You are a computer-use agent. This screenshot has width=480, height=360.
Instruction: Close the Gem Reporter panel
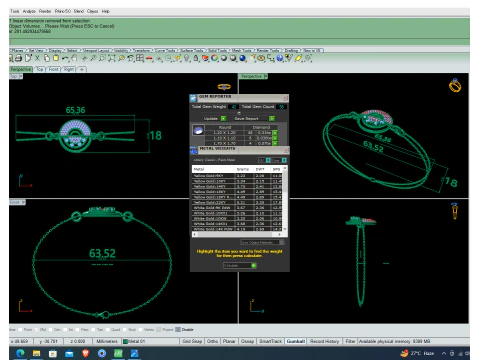[x=285, y=98]
